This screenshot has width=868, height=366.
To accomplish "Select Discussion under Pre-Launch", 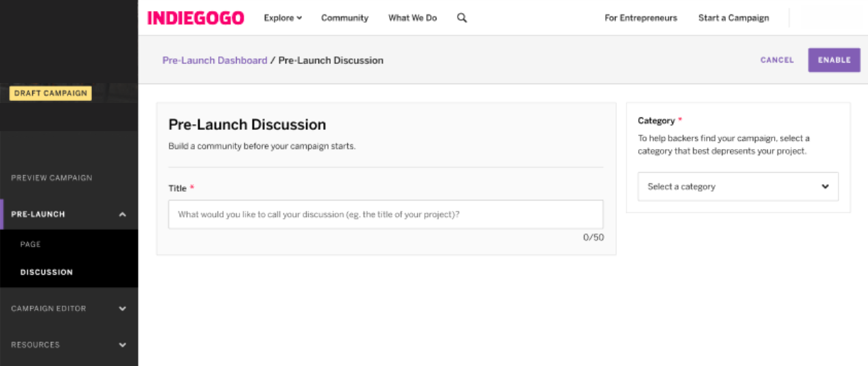I will (x=47, y=273).
